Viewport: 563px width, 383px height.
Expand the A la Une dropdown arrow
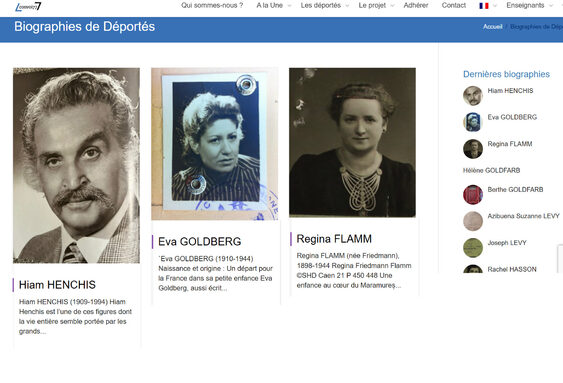pos(289,6)
